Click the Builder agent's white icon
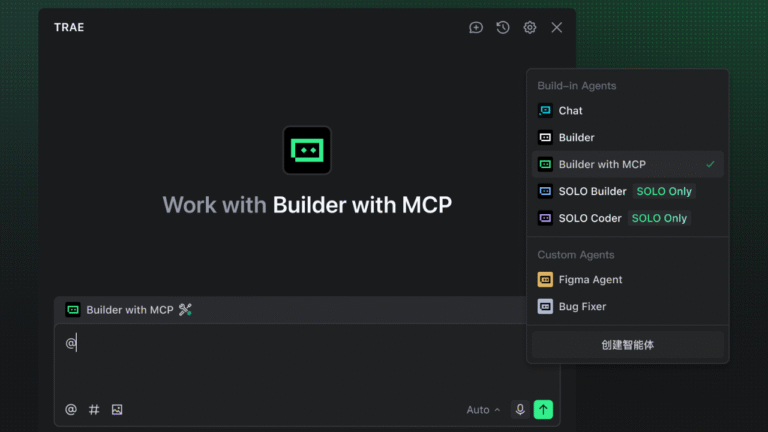Image resolution: width=768 pixels, height=432 pixels. click(x=545, y=138)
